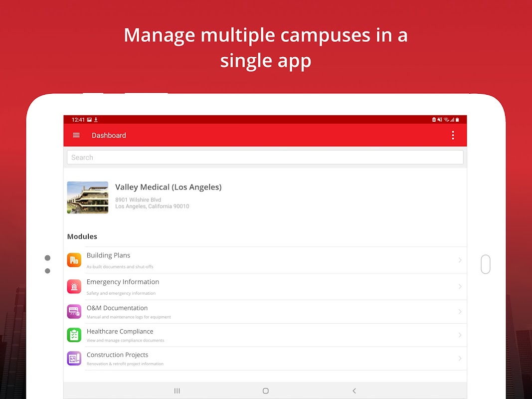532x399 pixels.
Task: Expand Healthcare Compliance row chevron
Action: point(460,335)
